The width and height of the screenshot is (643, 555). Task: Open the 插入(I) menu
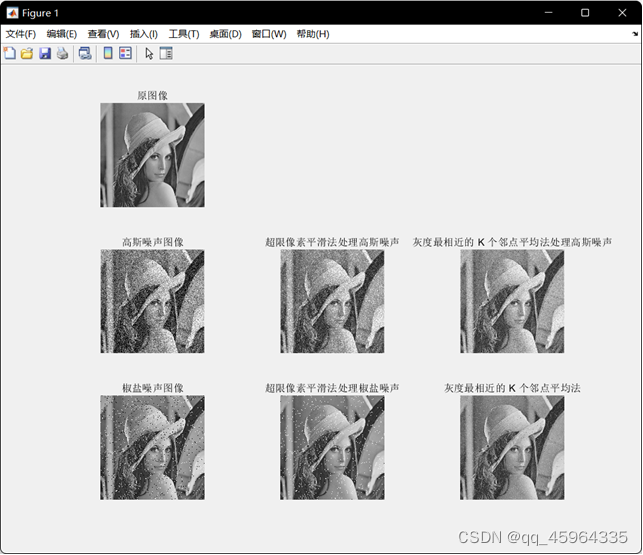click(x=144, y=34)
